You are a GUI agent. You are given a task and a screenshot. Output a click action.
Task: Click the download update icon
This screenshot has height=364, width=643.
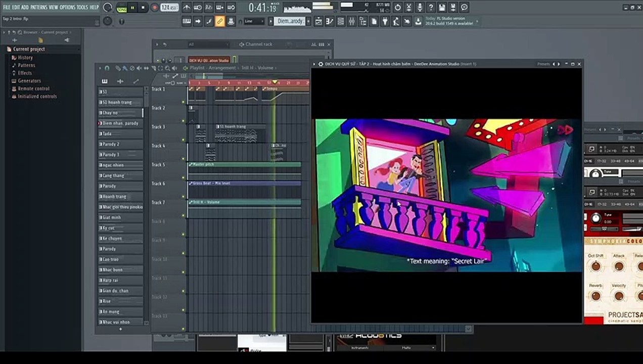(x=418, y=21)
